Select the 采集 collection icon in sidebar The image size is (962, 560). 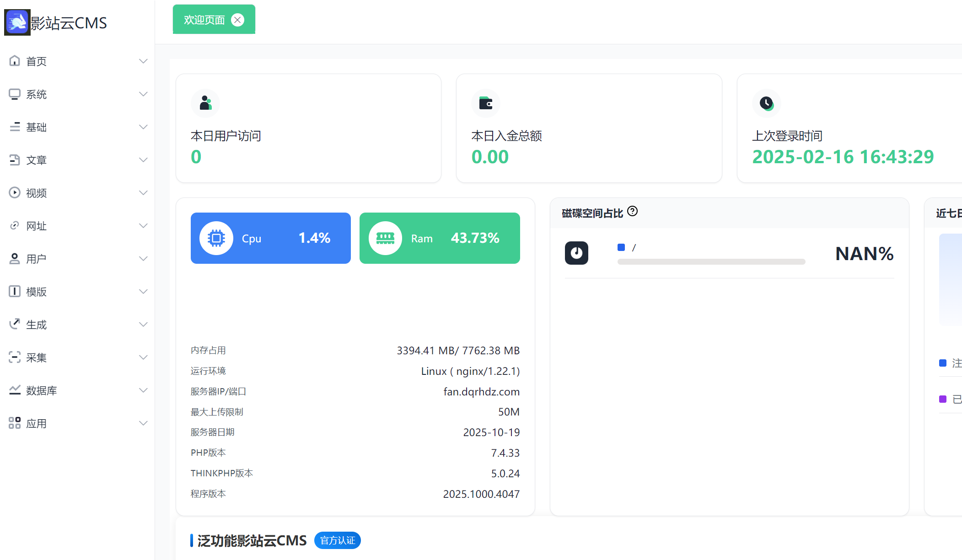pos(15,357)
